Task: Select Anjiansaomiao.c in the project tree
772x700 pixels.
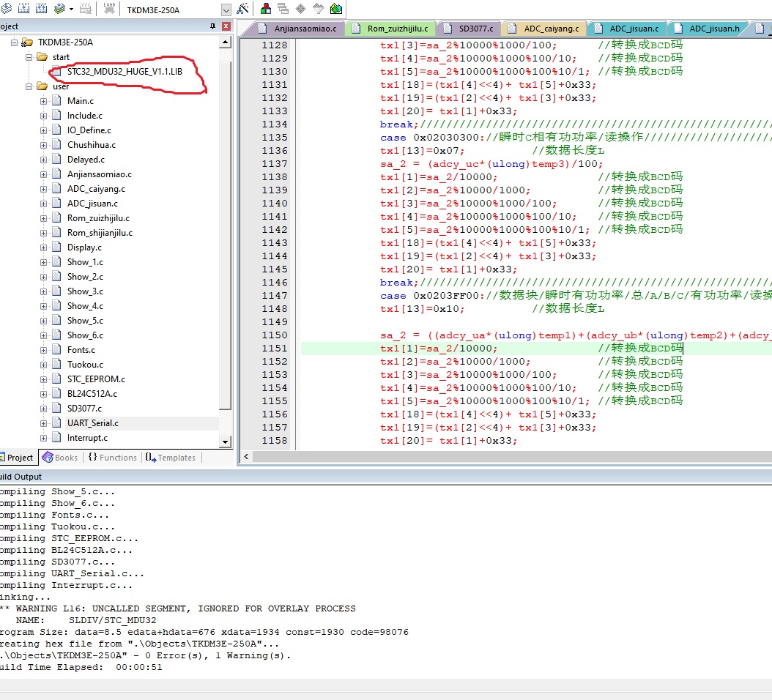Action: (100, 174)
